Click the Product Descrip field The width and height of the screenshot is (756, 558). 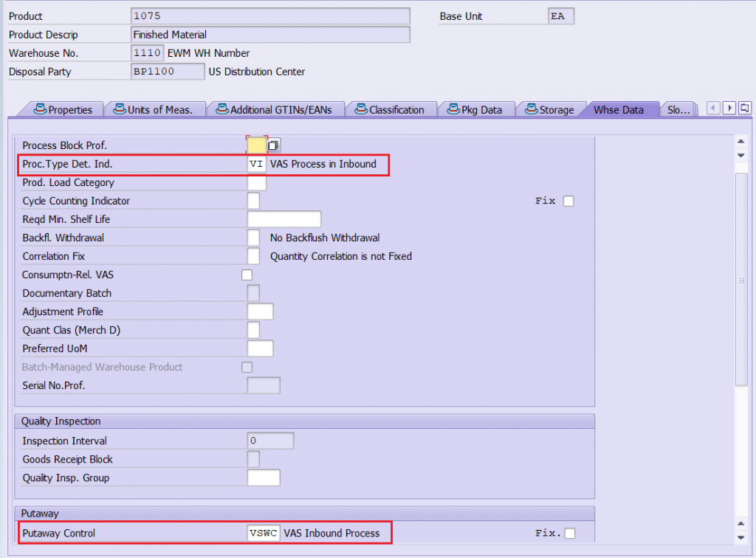click(x=270, y=35)
